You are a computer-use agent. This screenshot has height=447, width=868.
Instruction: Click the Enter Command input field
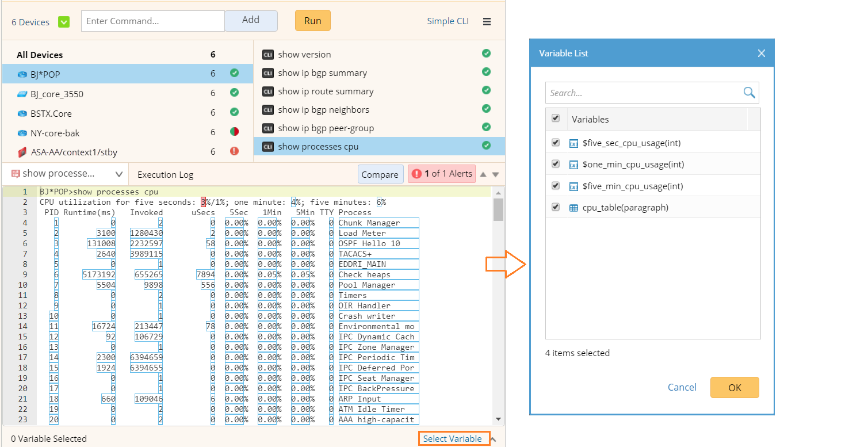[x=152, y=21]
